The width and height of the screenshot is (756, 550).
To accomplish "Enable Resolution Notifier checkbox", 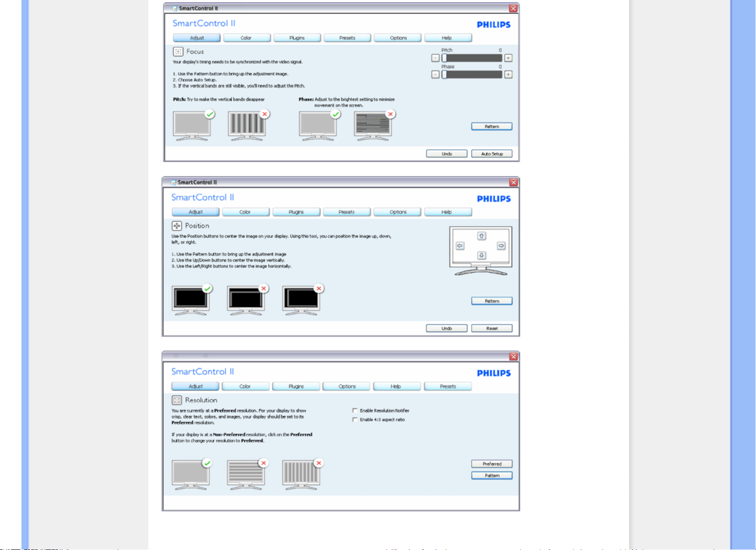I will point(355,410).
